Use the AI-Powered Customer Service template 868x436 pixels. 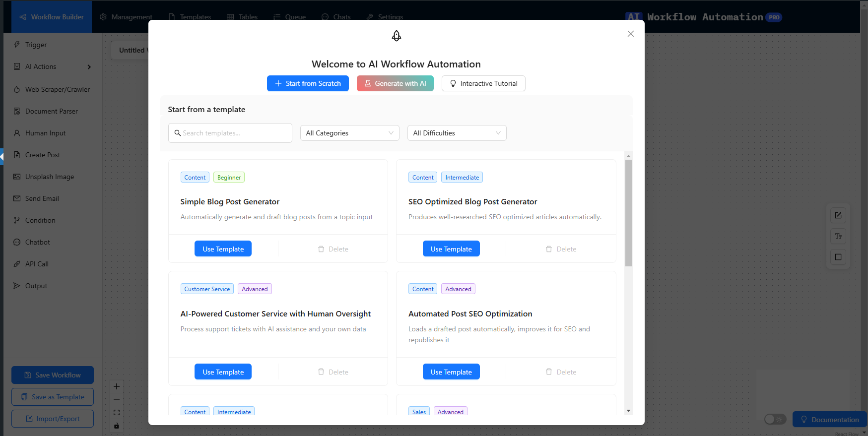point(223,372)
